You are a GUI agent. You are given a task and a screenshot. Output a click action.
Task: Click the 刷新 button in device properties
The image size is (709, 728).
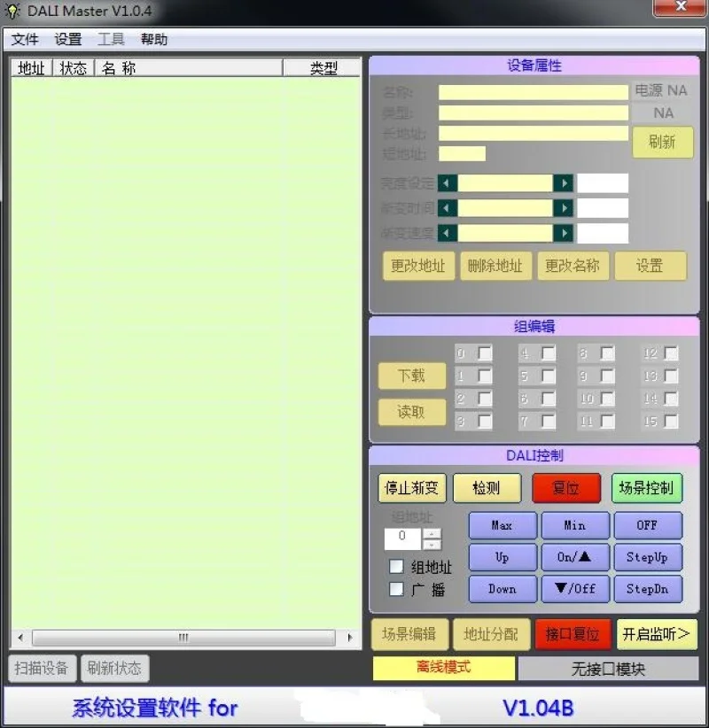click(x=663, y=142)
